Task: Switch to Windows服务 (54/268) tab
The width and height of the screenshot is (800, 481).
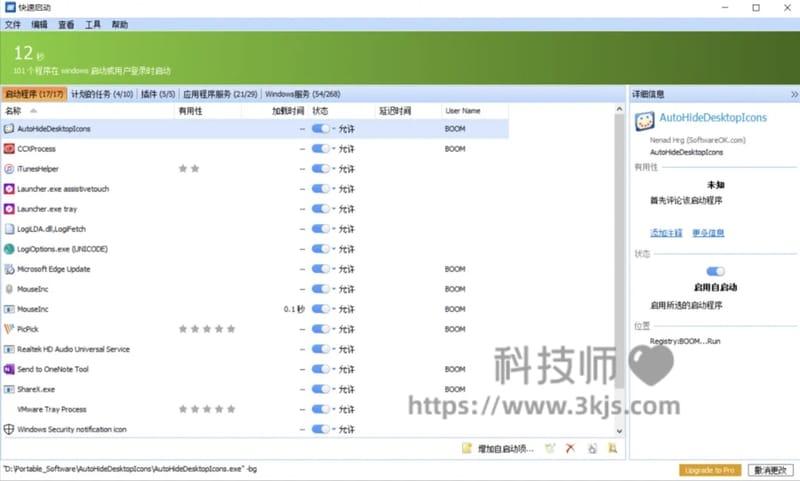Action: (303, 94)
